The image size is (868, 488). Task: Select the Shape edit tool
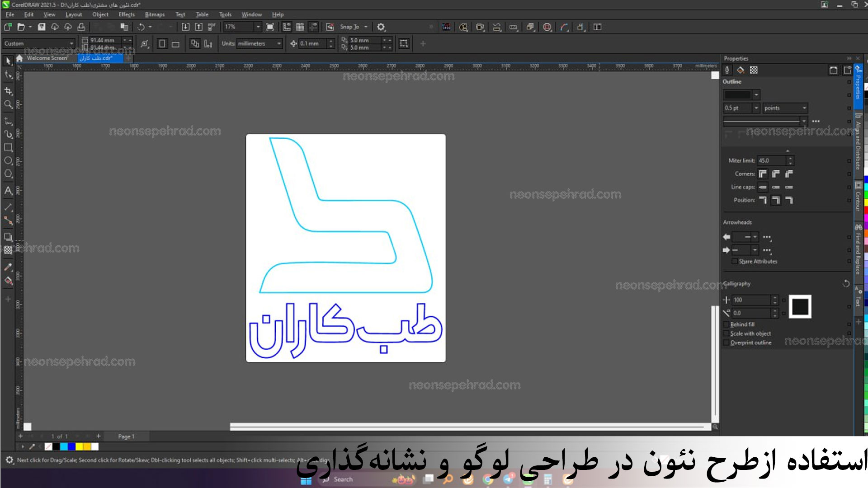pos(8,75)
